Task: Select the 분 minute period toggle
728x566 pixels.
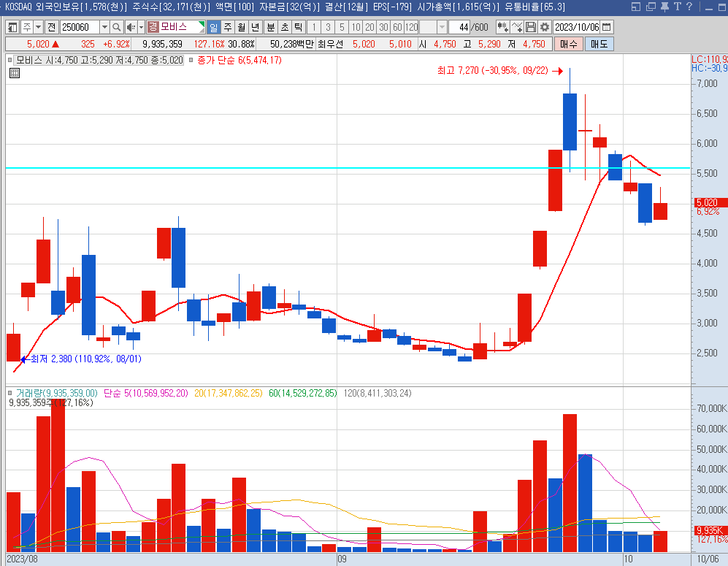Action: [271, 28]
